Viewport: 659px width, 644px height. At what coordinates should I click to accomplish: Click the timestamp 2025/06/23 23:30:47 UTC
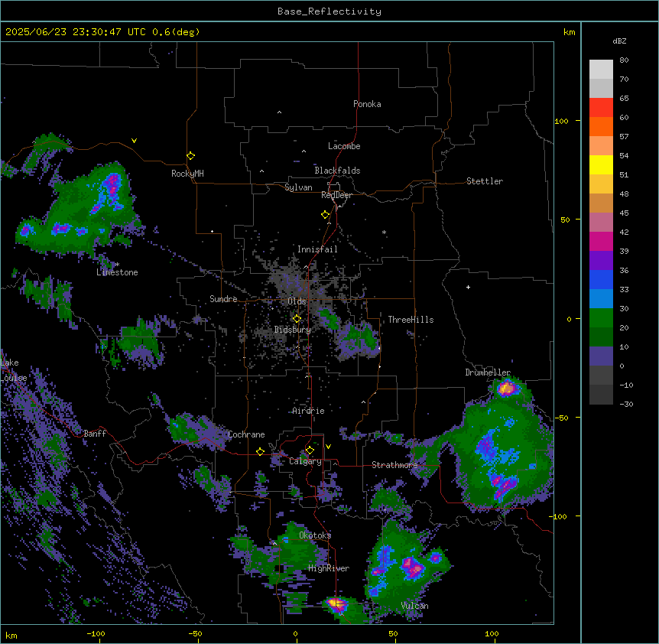[75, 32]
